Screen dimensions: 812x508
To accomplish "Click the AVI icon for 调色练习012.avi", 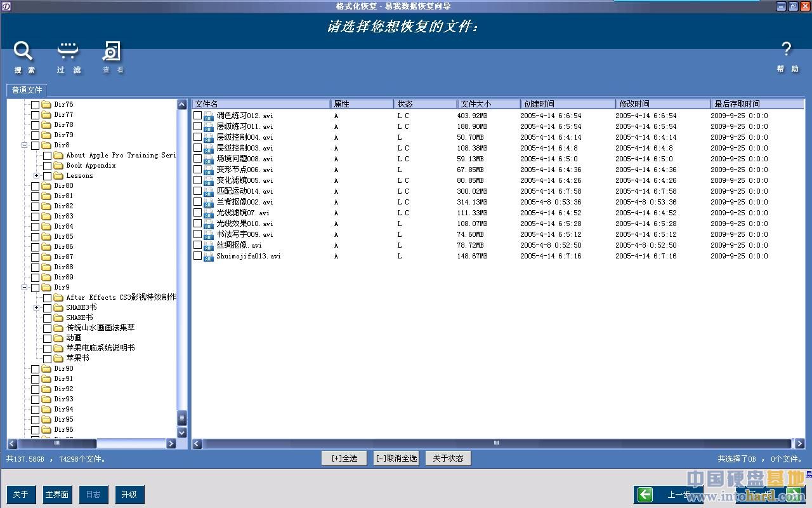I will 208,116.
